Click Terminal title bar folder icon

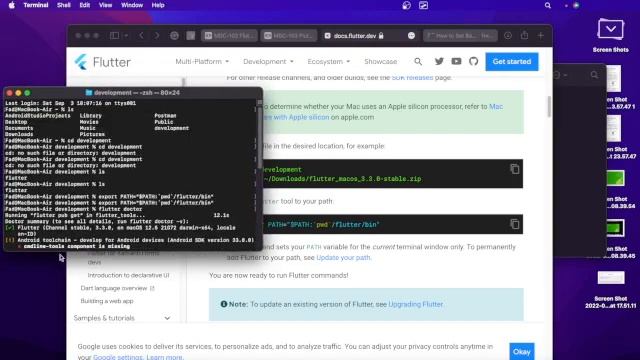coord(89,93)
